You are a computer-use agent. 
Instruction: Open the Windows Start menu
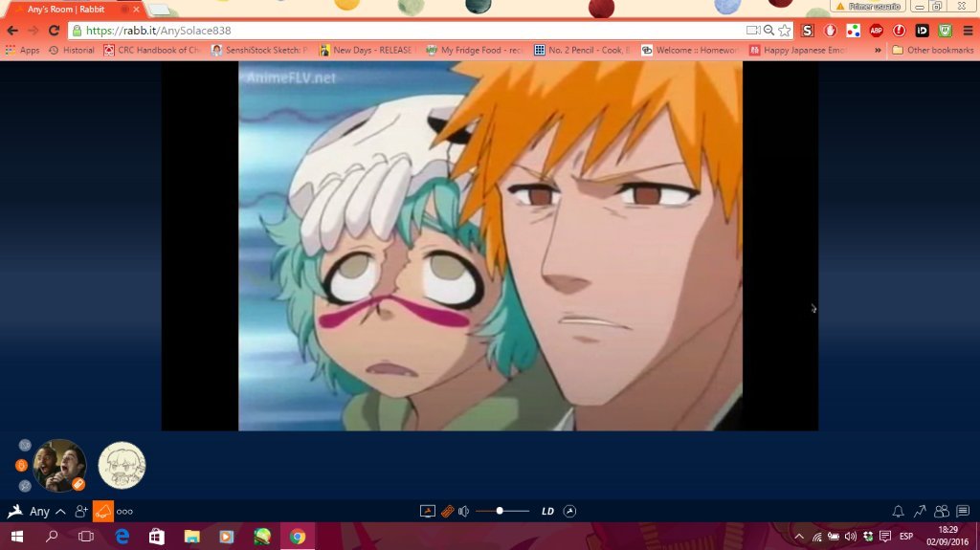click(x=17, y=537)
